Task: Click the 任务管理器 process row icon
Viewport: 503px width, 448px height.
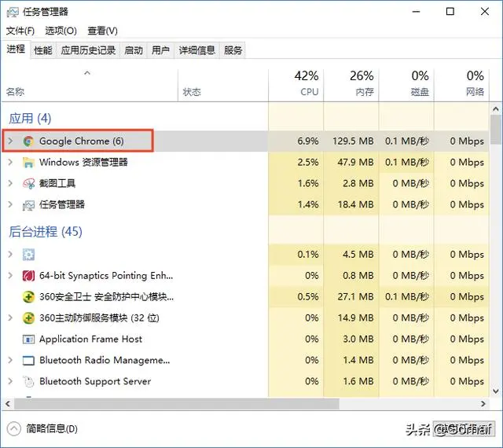Action: (x=28, y=205)
